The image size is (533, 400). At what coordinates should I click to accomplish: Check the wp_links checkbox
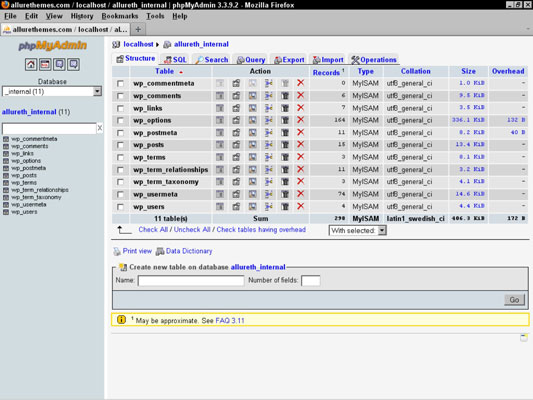click(120, 108)
